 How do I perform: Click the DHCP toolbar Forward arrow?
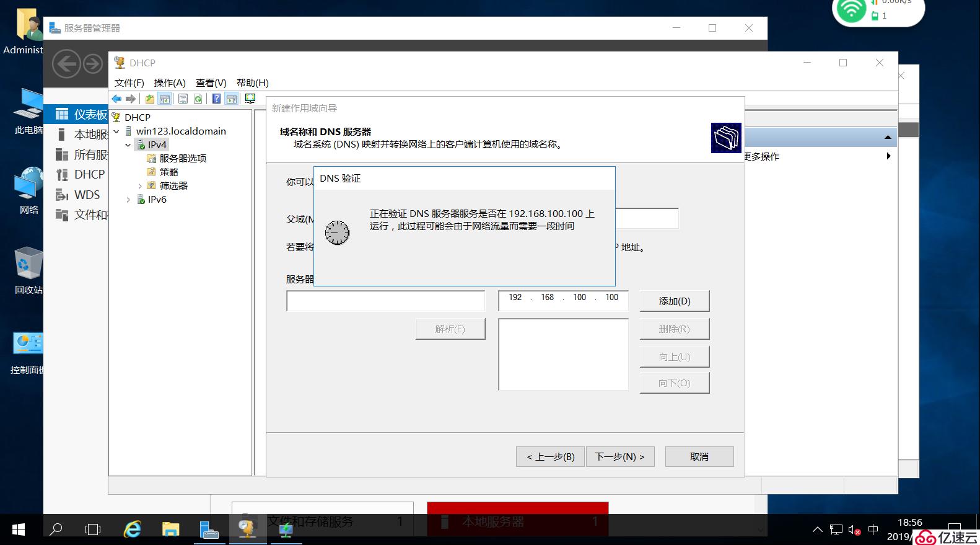click(x=131, y=99)
